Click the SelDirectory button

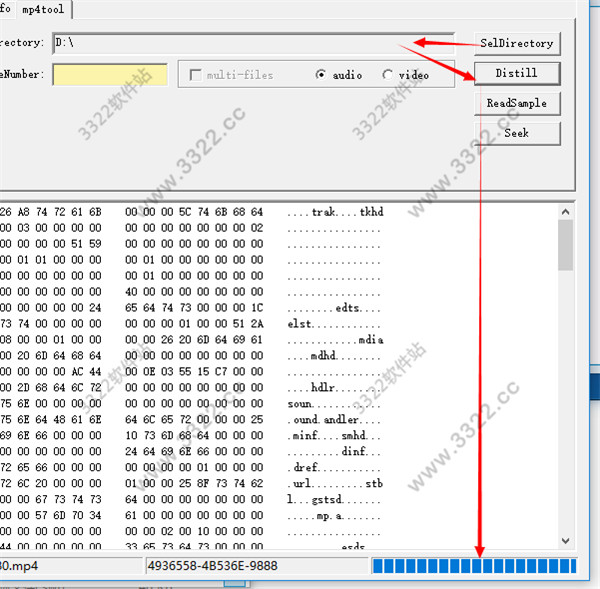[516, 43]
